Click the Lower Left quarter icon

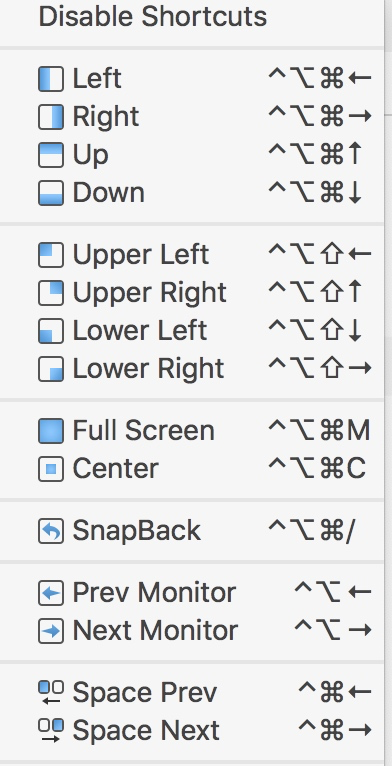(51, 331)
